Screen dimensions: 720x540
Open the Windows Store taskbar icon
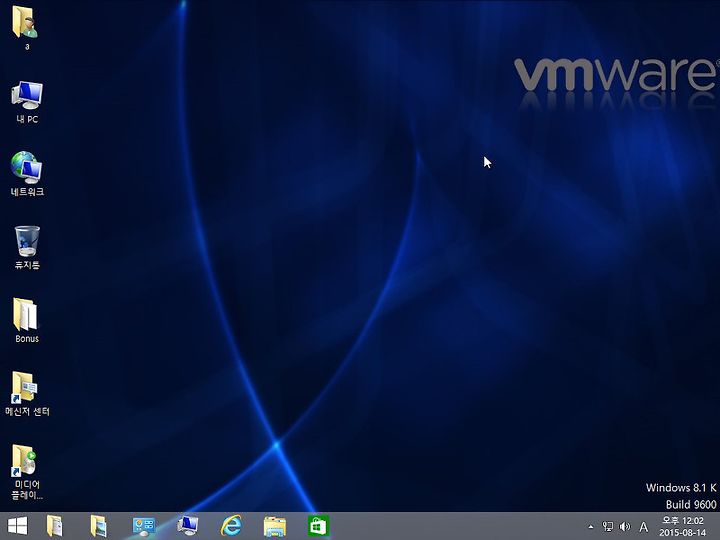[x=319, y=526]
